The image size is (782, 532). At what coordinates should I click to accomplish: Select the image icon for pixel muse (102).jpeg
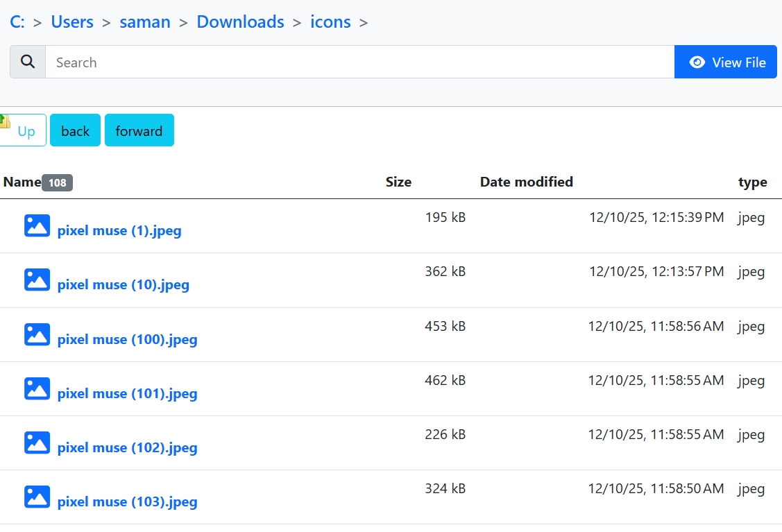(x=37, y=443)
